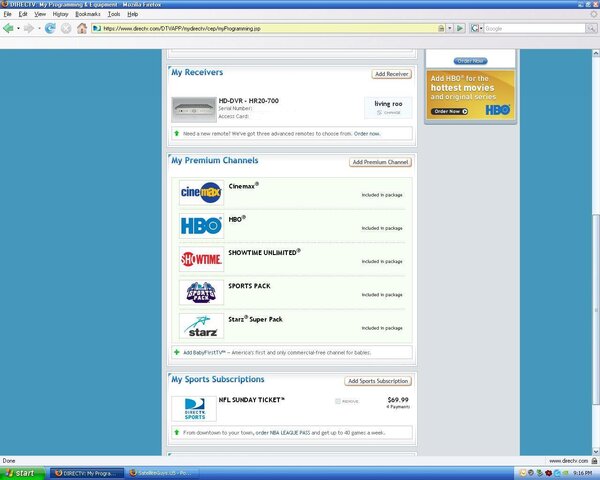This screenshot has height=480, width=600.
Task: Click the blue Order Now button above the HBO ad
Action: pyautogui.click(x=470, y=61)
